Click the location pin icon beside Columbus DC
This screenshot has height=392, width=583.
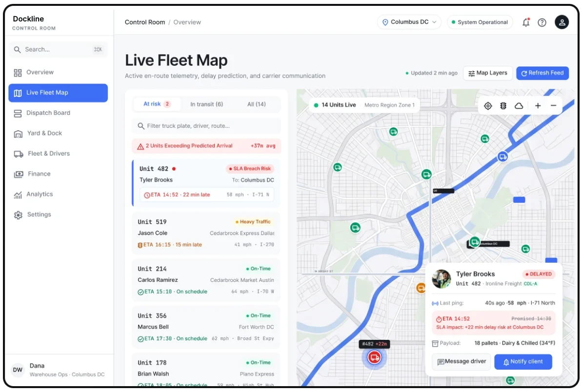385,22
